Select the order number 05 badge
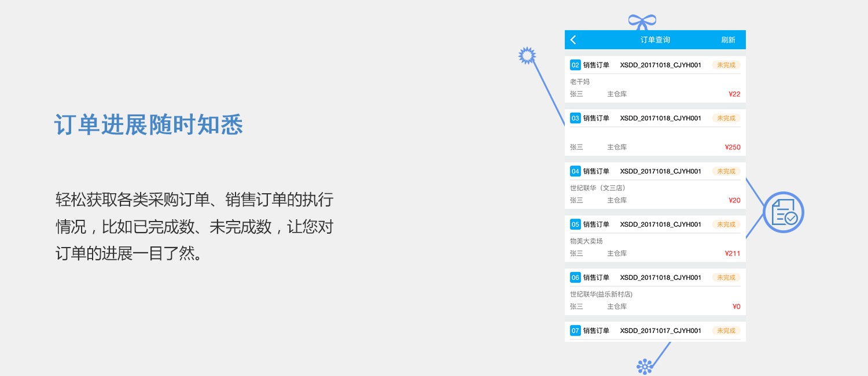The height and width of the screenshot is (376, 868). [575, 224]
